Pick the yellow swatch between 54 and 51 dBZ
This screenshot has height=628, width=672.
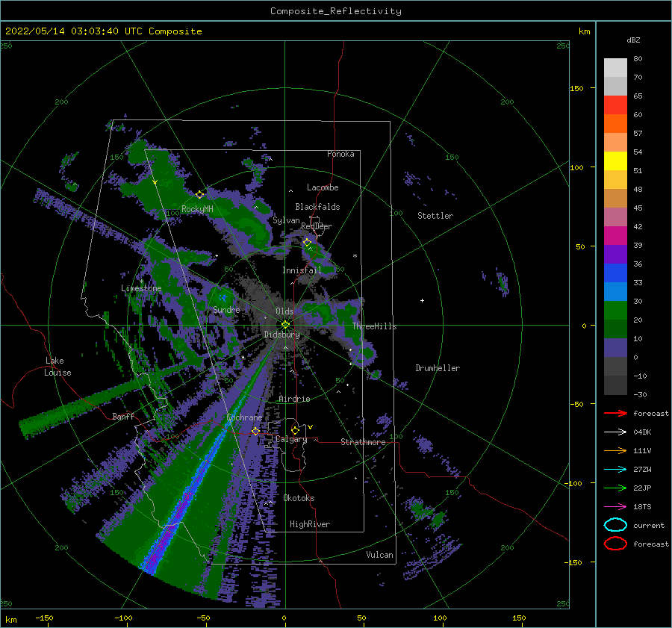click(x=615, y=161)
